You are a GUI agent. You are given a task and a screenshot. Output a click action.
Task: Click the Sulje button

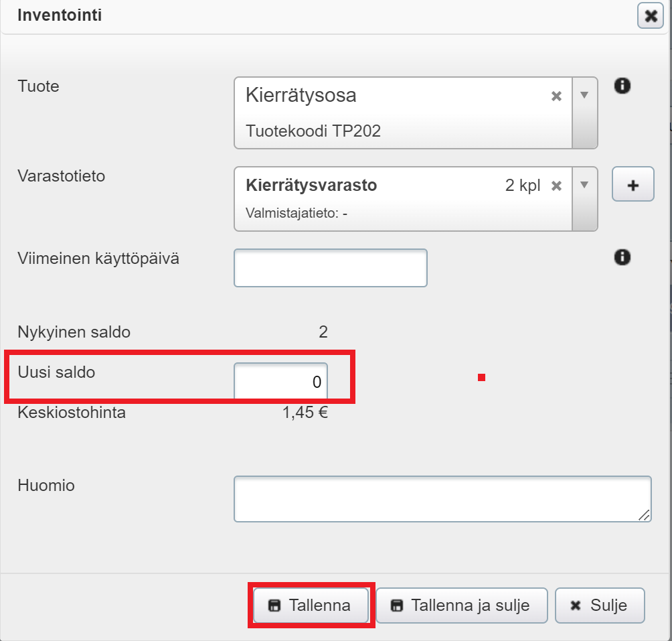tap(599, 606)
